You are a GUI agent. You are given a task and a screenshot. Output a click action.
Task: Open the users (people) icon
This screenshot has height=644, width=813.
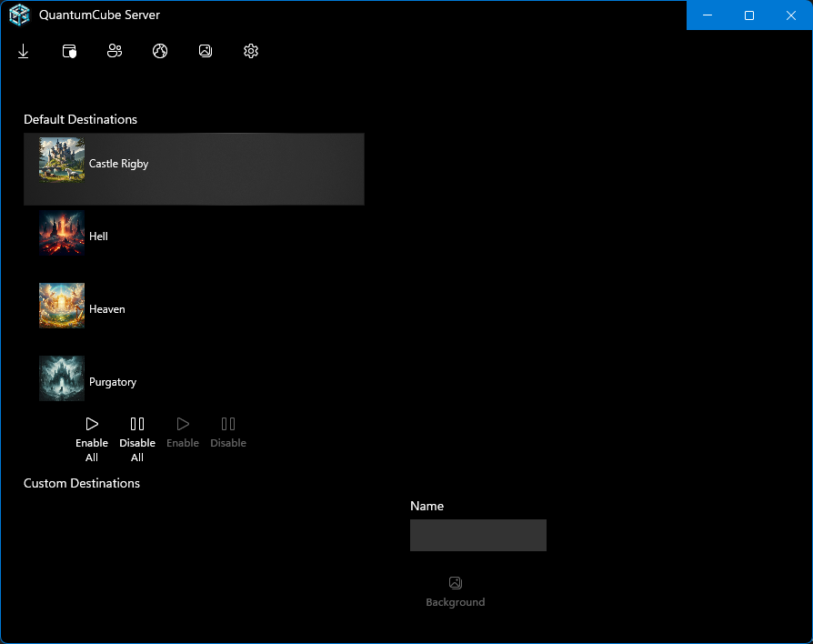click(x=115, y=52)
